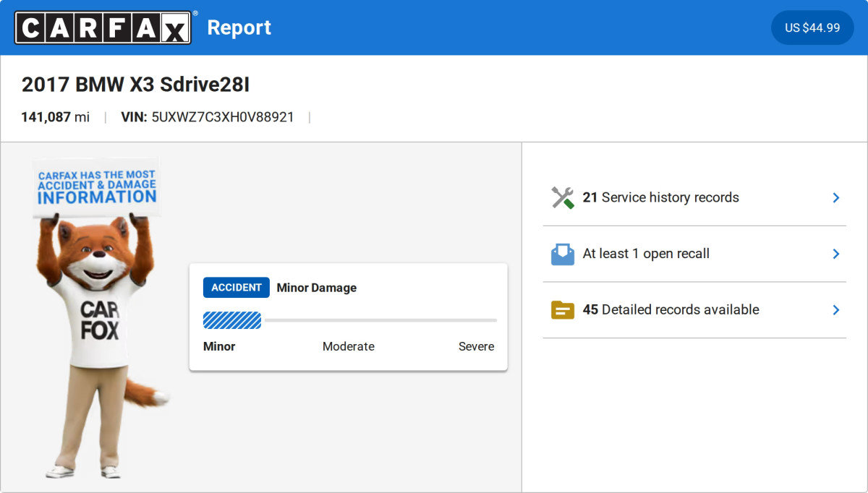Click the CARFAX logo in header

[x=103, y=27]
